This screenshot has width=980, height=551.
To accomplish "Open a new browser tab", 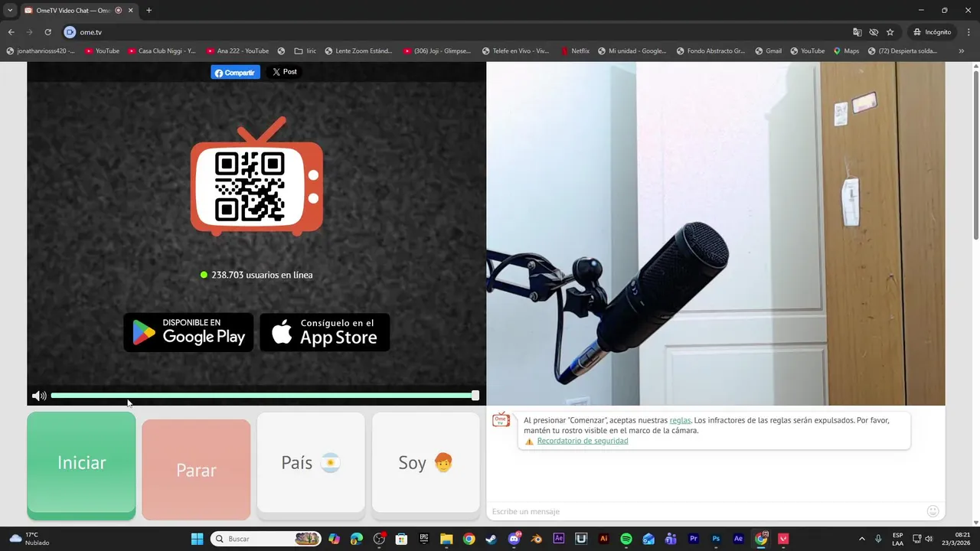I will click(149, 10).
